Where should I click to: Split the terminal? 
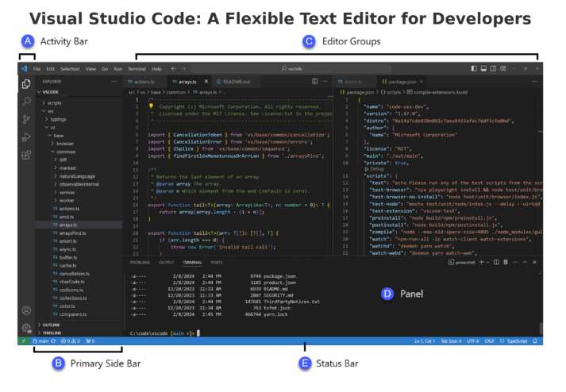[496, 263]
